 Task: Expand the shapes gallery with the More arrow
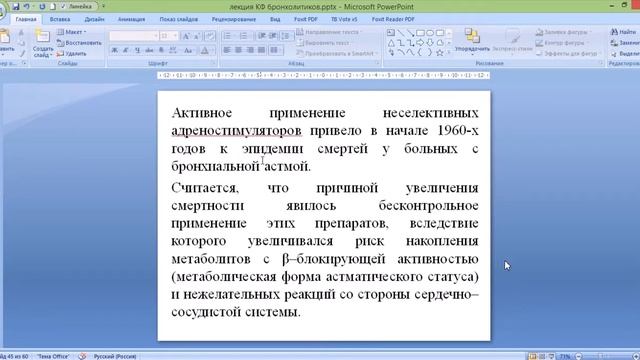pyautogui.click(x=449, y=52)
